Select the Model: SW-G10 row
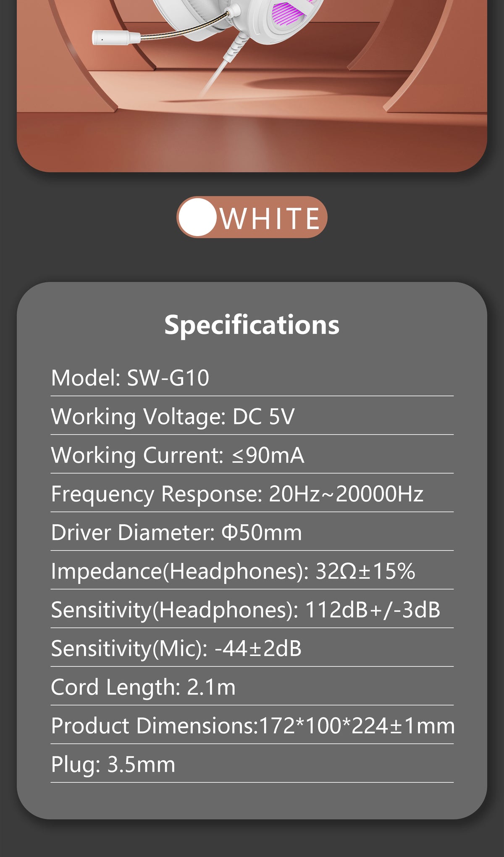This screenshot has height=857, width=504. tap(130, 378)
